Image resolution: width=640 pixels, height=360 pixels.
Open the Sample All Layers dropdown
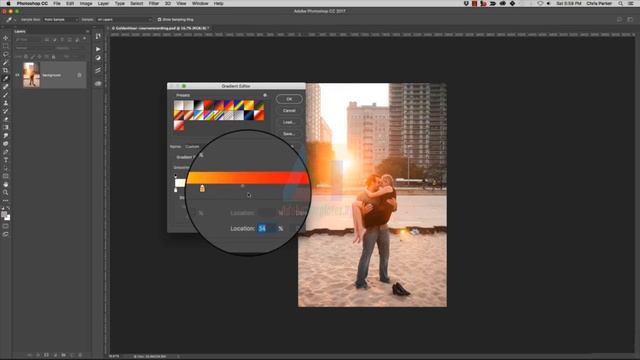tap(124, 19)
